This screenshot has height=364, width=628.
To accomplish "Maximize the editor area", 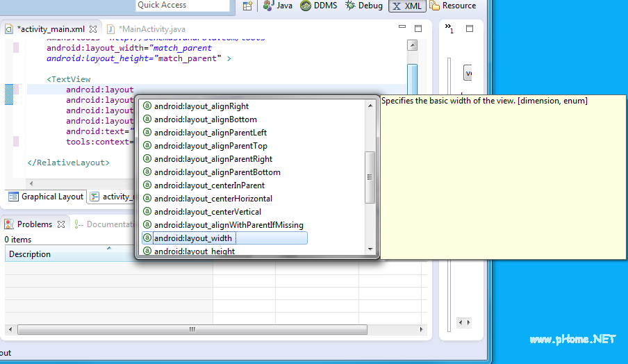I will tap(418, 28).
